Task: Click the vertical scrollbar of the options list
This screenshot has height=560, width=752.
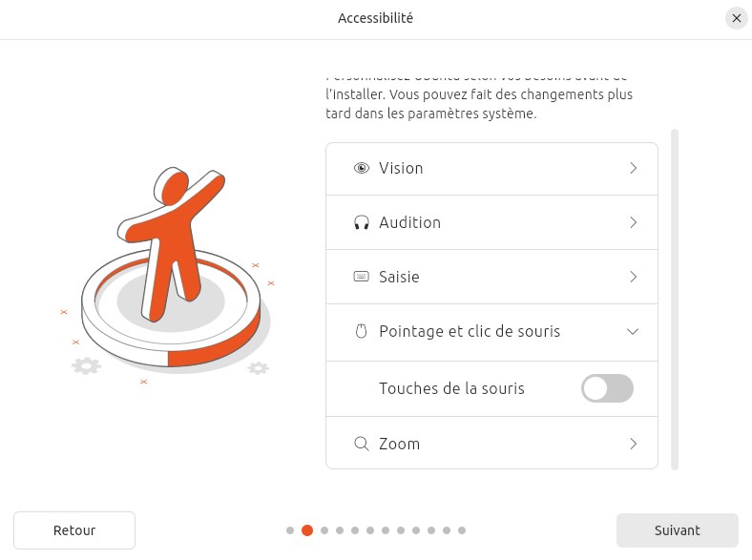Action: click(675, 300)
